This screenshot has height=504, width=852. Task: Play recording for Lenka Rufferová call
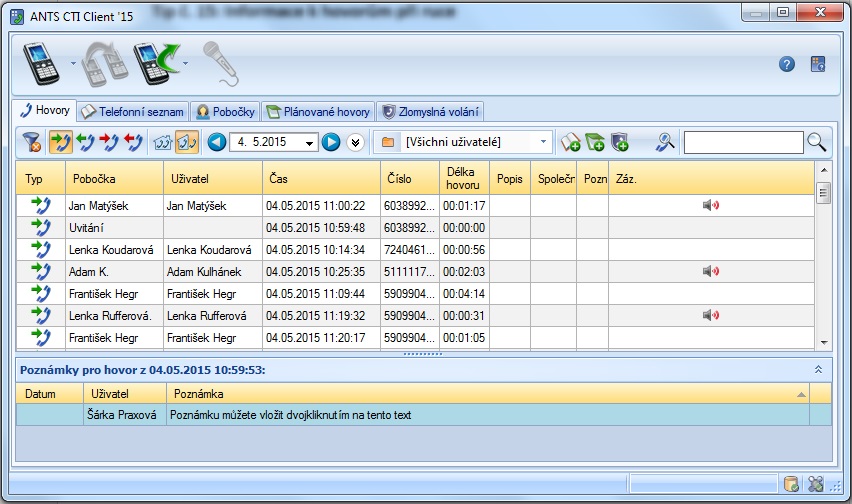711,315
